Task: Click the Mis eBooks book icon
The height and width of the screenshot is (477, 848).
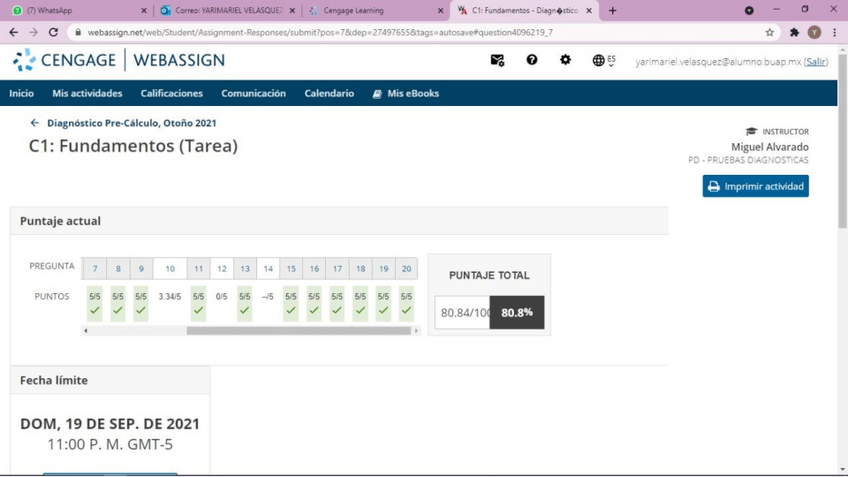Action: coord(377,94)
